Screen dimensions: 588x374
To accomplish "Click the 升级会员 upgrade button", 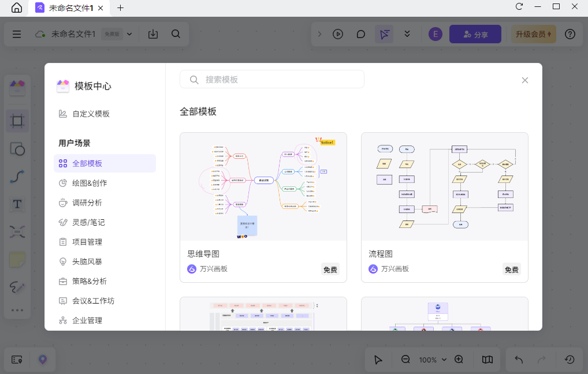I will click(x=534, y=34).
